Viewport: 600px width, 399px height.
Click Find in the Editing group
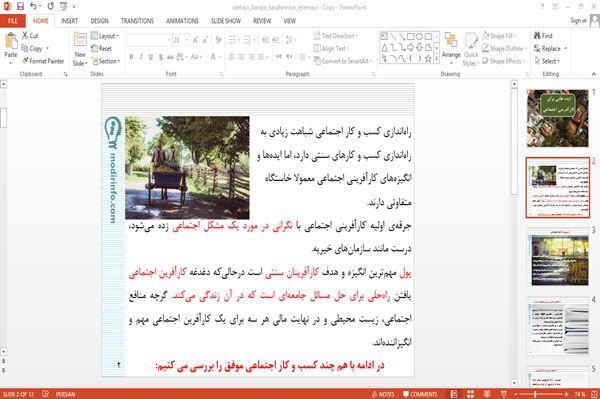point(543,36)
